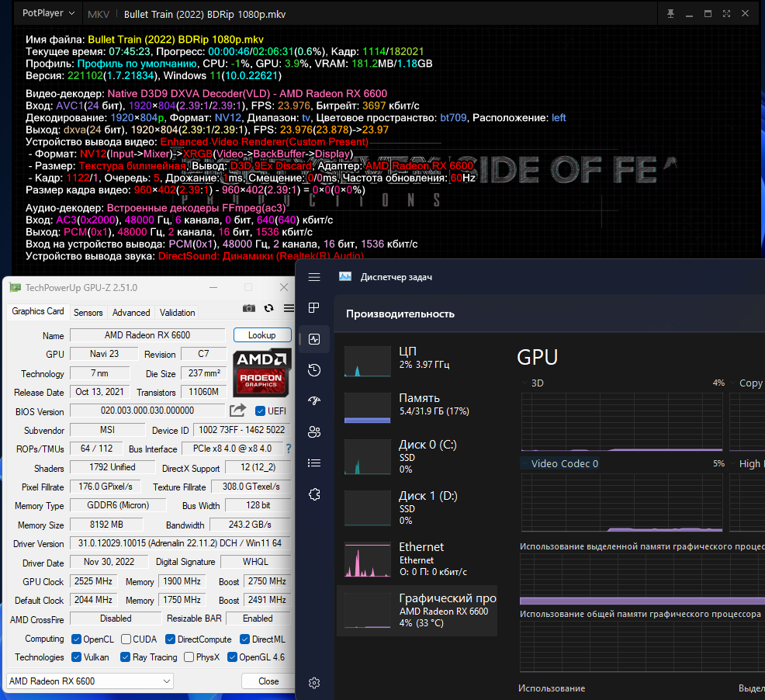Select the Performance page icon in Task Manager
Viewport: 765px width, 700px height.
(x=314, y=339)
